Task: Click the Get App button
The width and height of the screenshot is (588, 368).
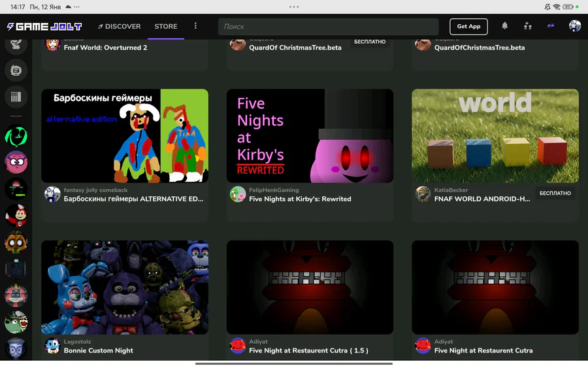Action: pos(468,27)
